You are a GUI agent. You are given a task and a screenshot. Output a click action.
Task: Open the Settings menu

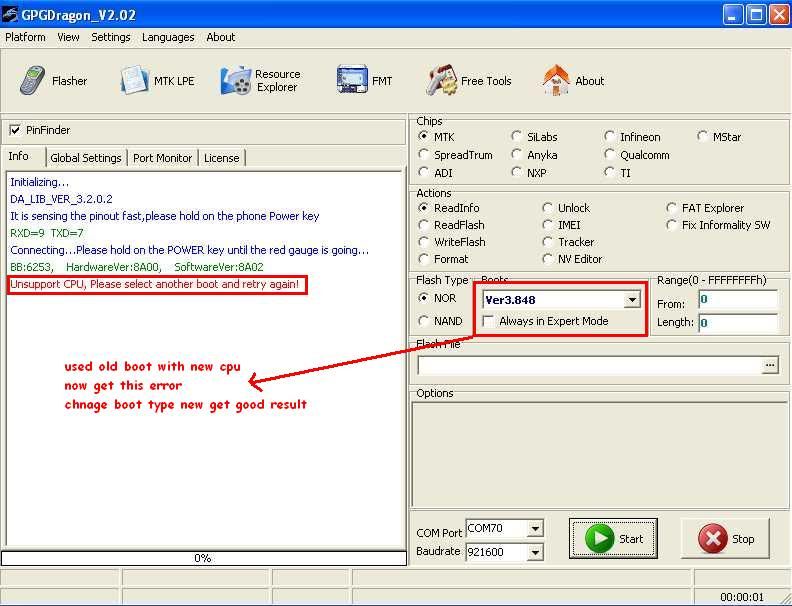tap(111, 37)
